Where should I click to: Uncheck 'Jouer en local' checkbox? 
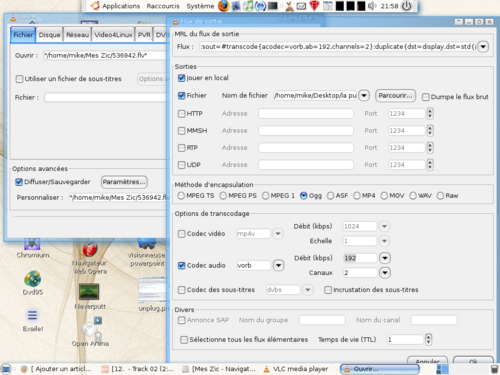[x=181, y=78]
